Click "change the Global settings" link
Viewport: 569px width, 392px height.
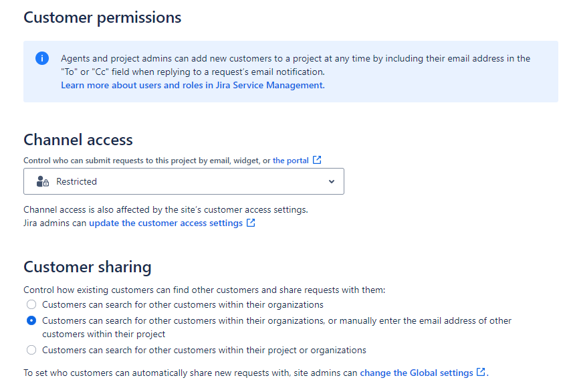point(418,373)
